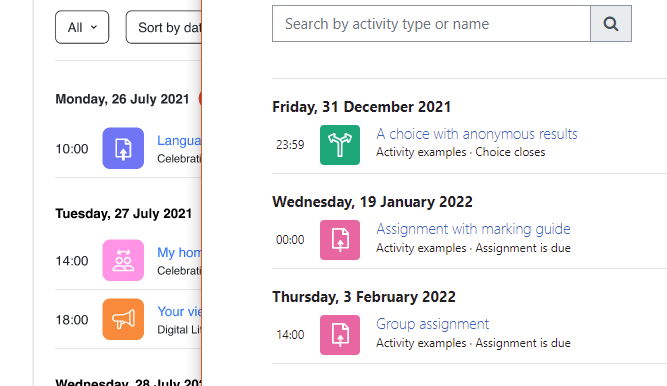Screen dimensions: 667x386
Task: Open the Group assignment link
Action: pyautogui.click(x=432, y=324)
